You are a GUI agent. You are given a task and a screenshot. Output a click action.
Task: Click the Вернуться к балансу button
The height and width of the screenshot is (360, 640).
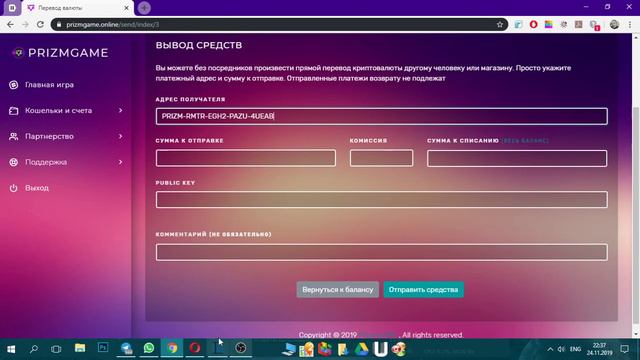point(338,289)
